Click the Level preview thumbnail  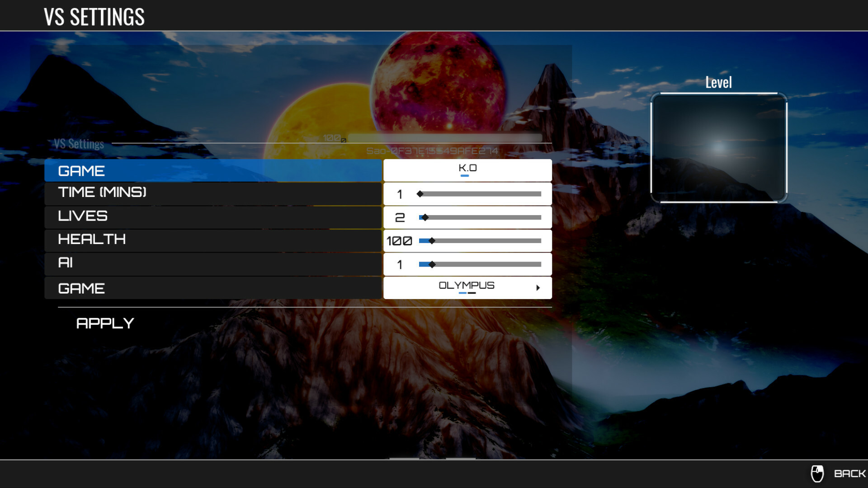(x=719, y=147)
